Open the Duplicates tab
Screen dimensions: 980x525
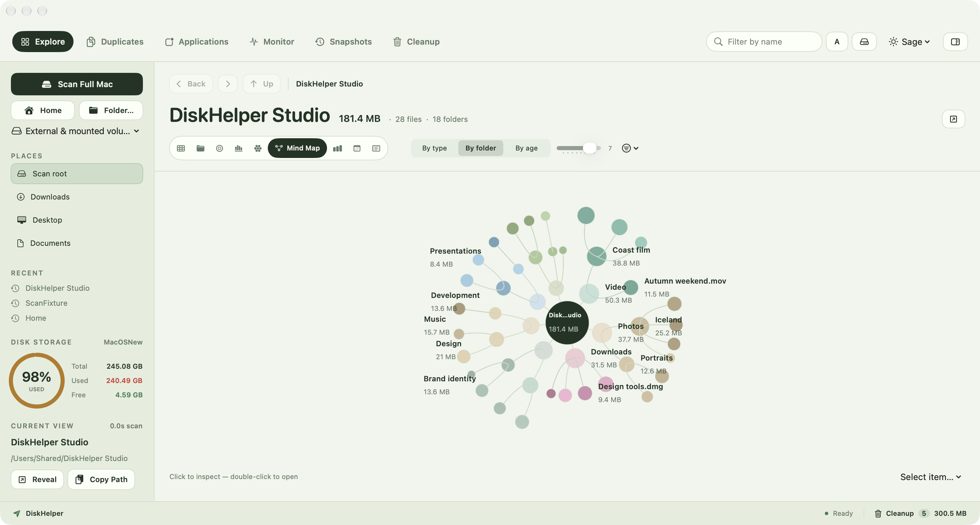[115, 42]
